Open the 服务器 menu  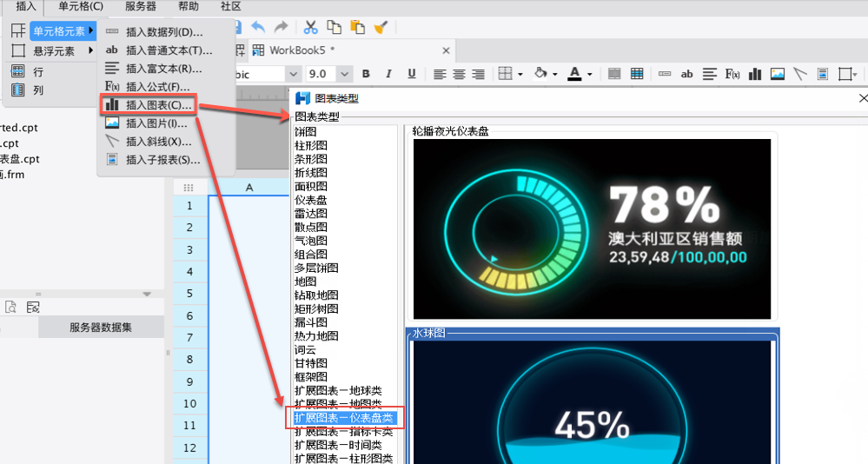pos(141,6)
